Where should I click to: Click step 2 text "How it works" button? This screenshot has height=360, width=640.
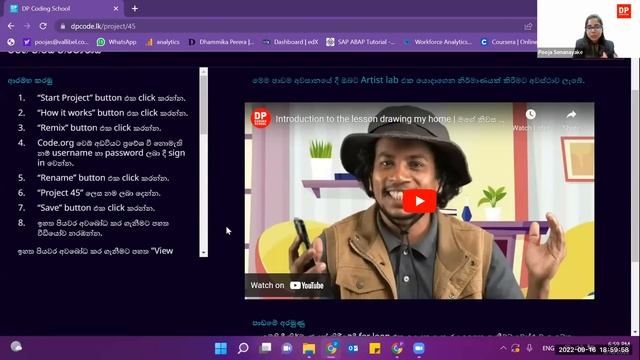tap(113, 113)
